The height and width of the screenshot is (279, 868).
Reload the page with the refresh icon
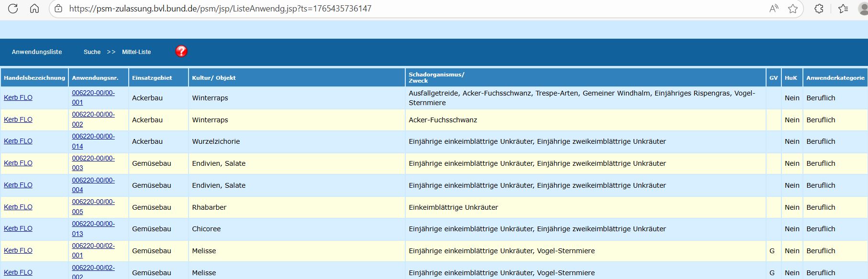coord(13,9)
